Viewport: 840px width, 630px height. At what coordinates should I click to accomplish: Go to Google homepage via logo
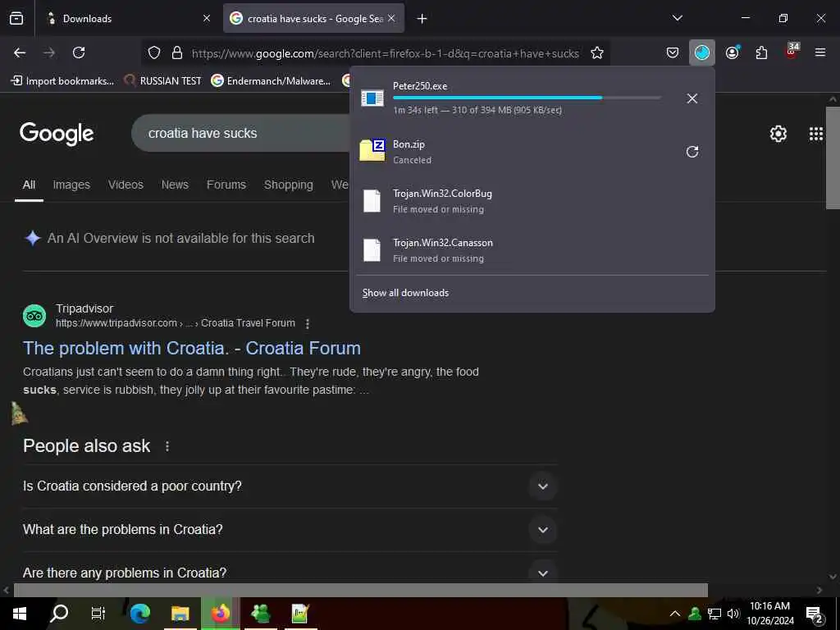pyautogui.click(x=57, y=134)
